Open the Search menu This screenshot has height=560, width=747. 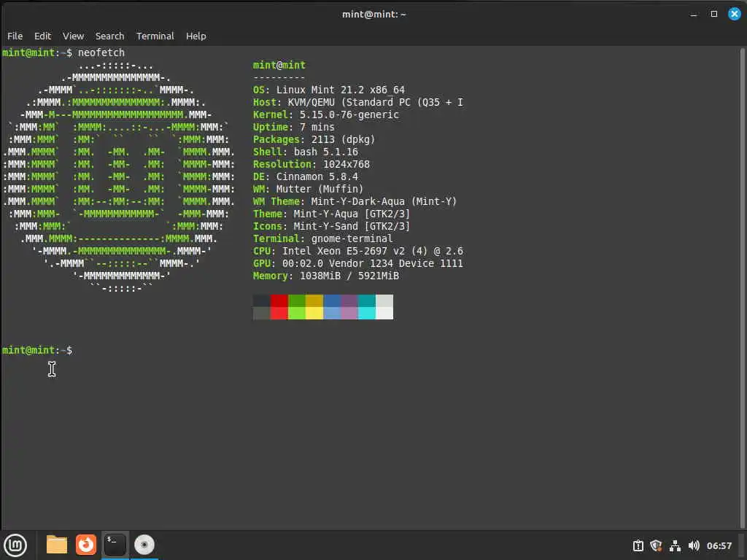[x=109, y=36]
